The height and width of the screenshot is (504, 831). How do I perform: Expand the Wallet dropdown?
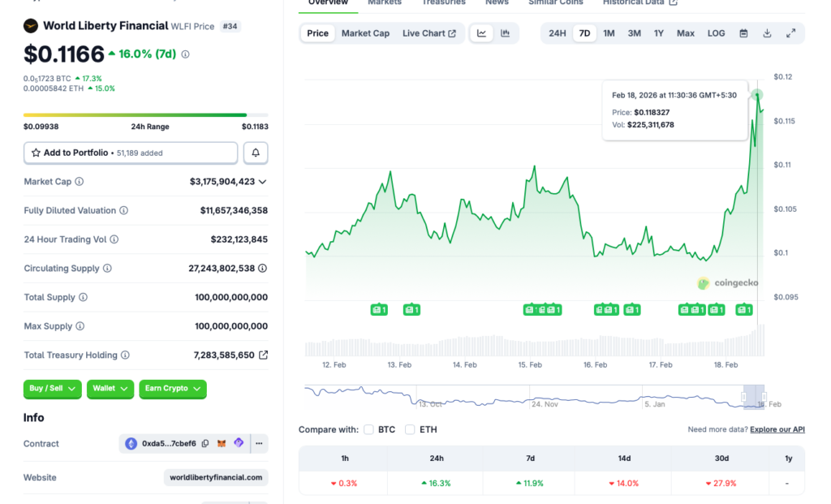tap(110, 389)
